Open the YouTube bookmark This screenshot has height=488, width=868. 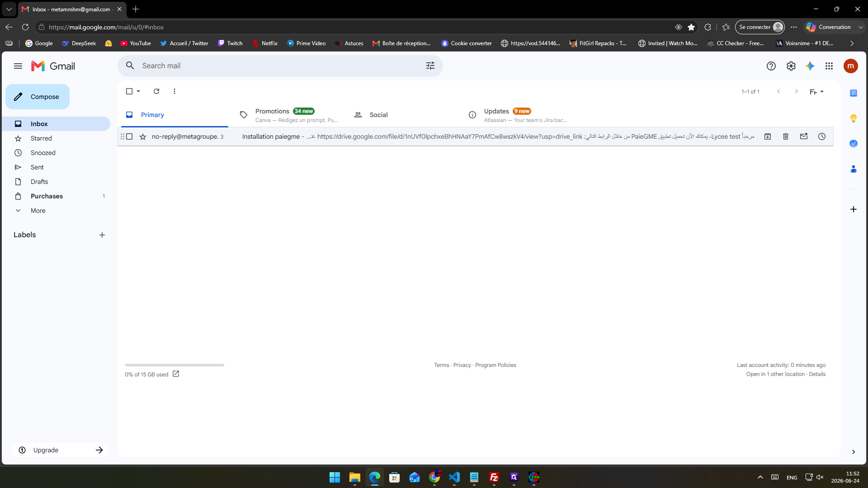[136, 43]
